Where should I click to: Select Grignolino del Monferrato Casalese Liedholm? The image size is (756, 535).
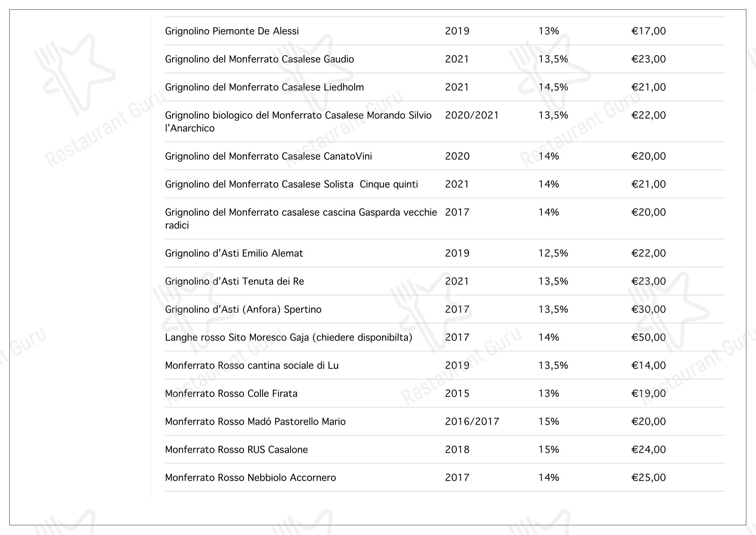264,87
